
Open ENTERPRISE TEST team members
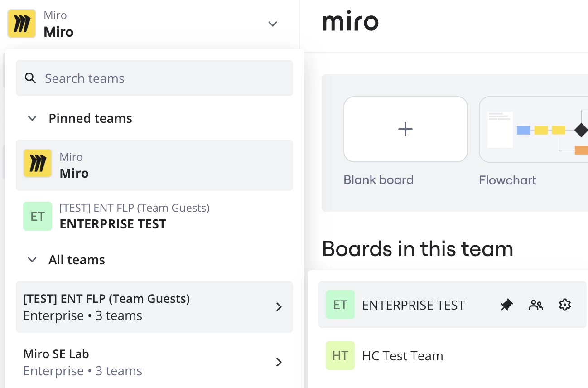point(535,305)
